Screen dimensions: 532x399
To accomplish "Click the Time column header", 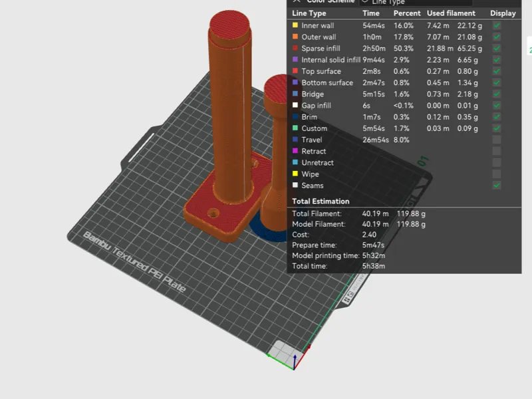I will point(371,13).
